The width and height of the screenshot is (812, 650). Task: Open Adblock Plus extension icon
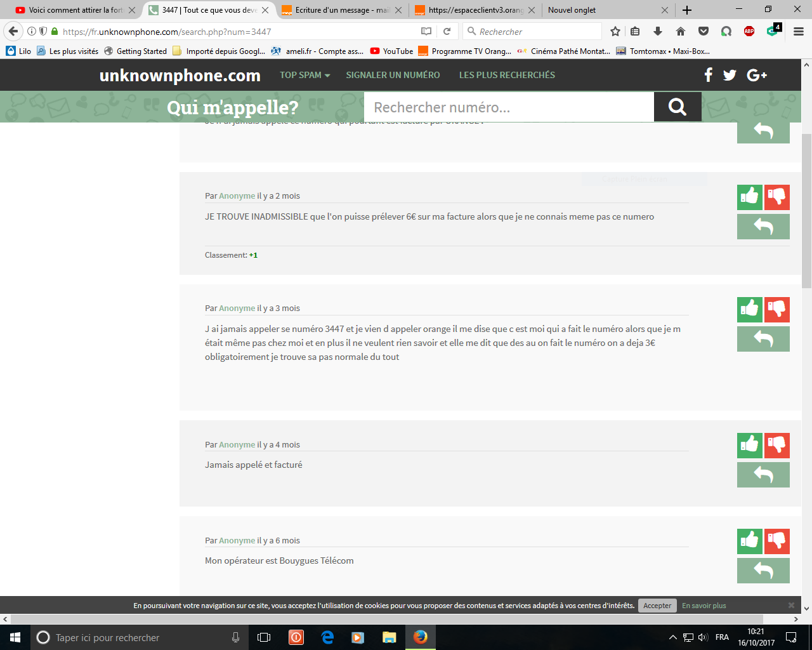(x=749, y=32)
